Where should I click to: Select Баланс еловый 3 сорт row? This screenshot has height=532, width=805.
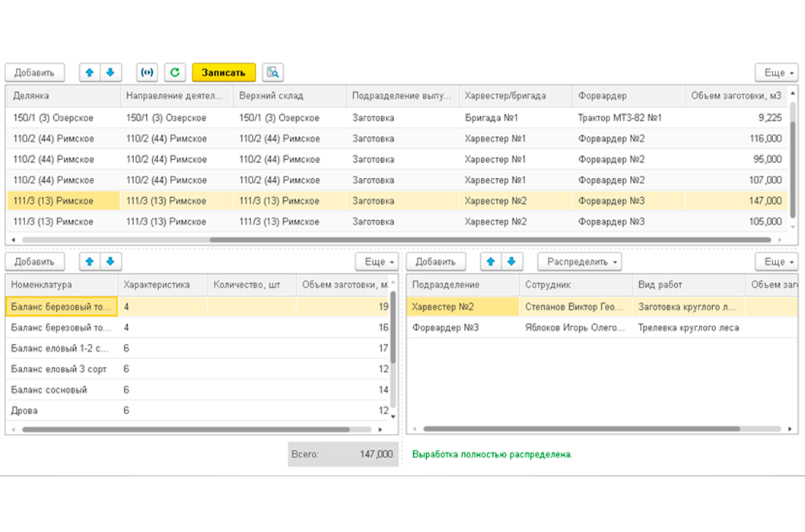(x=198, y=368)
